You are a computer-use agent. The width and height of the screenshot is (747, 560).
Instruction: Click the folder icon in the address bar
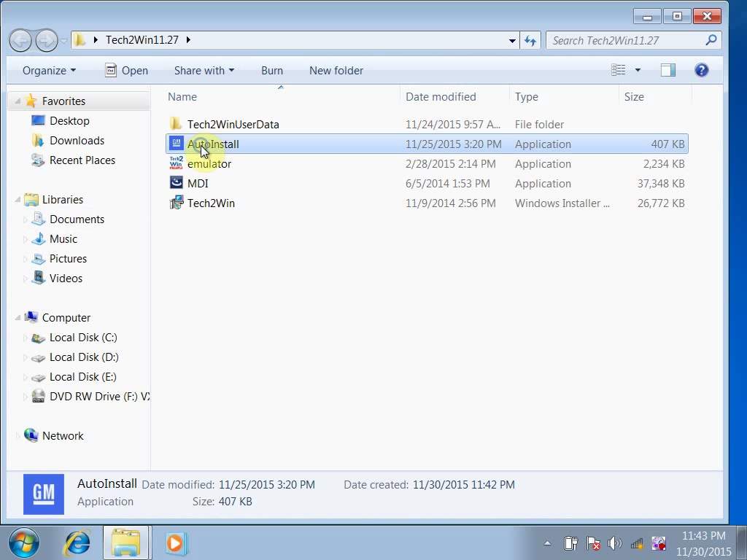(x=80, y=40)
